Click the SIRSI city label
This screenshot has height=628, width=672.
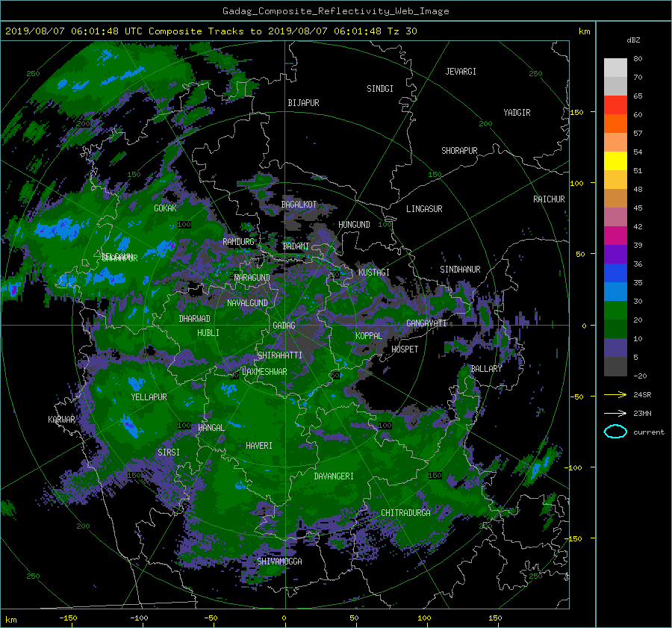pos(169,453)
